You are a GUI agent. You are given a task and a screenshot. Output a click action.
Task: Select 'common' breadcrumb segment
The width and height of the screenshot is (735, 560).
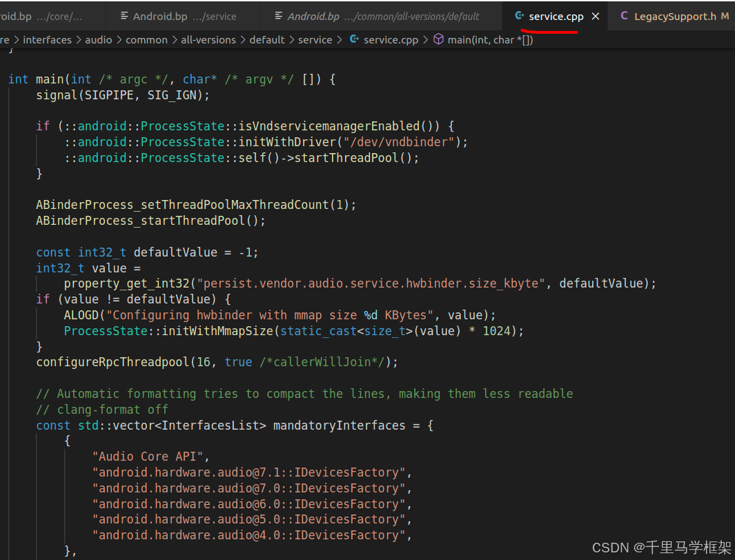pos(146,40)
